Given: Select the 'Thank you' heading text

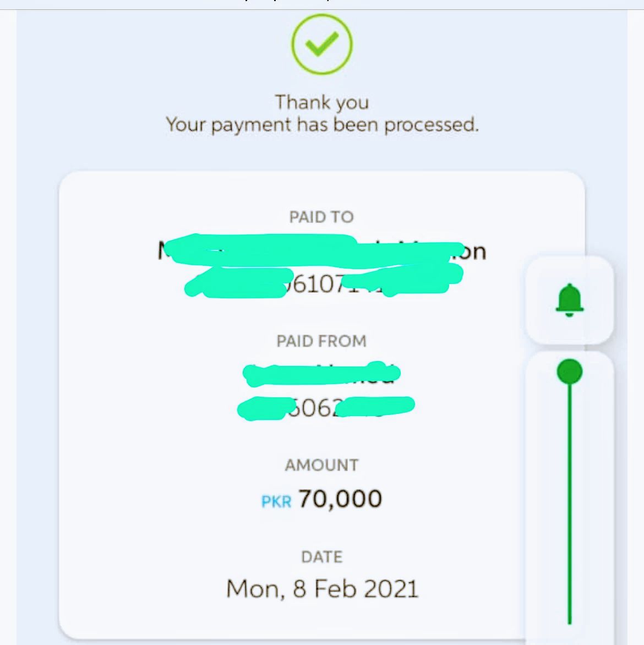Looking at the screenshot, I should click(322, 102).
